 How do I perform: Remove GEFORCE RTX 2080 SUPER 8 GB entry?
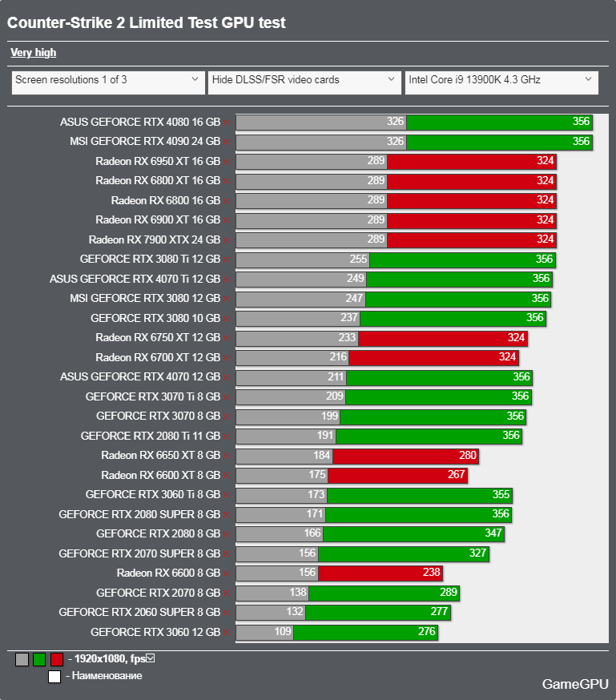(227, 515)
